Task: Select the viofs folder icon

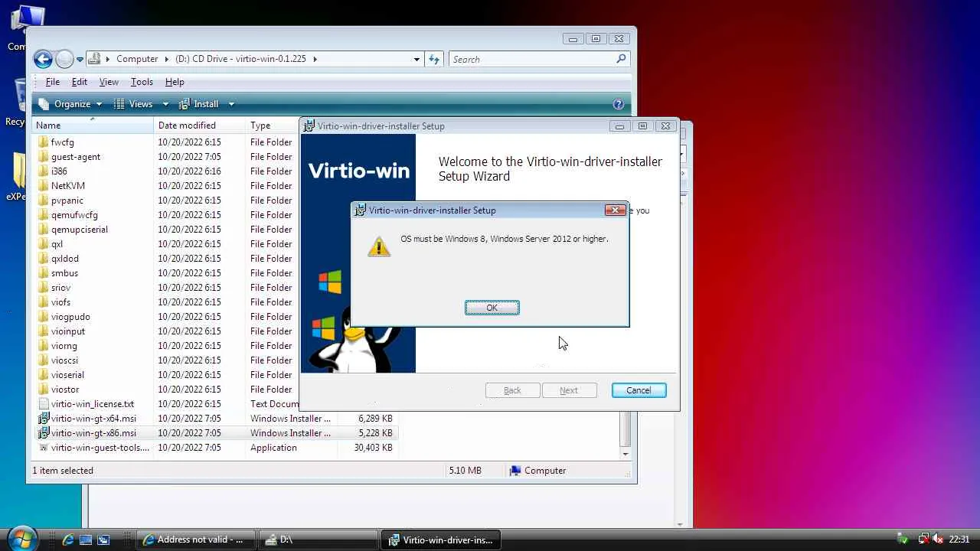Action: tap(44, 302)
